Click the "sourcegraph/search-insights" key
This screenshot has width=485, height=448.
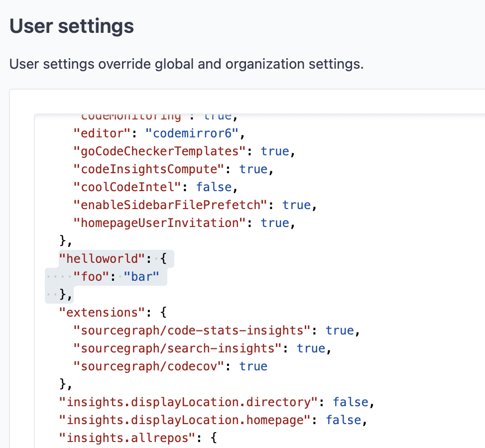pyautogui.click(x=178, y=348)
